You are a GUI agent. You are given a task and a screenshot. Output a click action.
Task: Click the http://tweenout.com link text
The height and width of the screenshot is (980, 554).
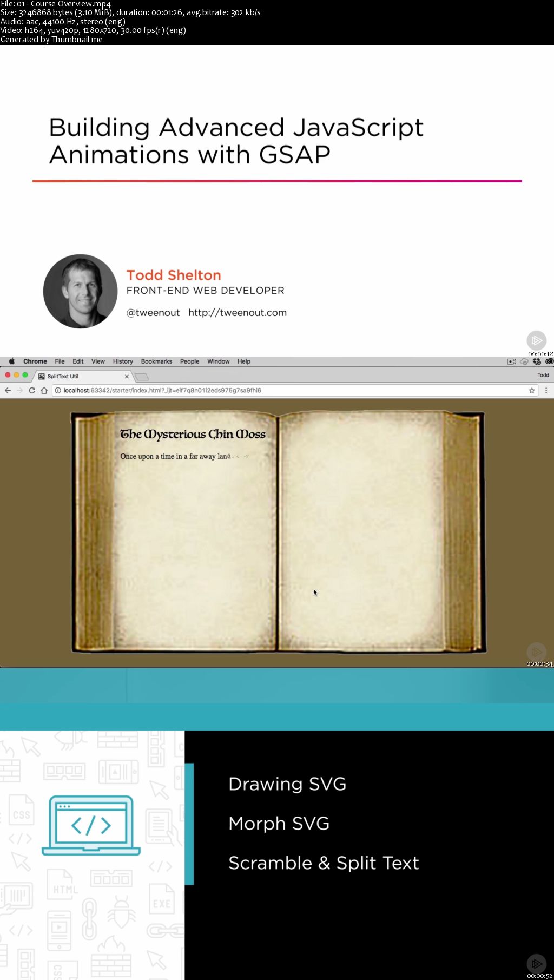(x=238, y=313)
